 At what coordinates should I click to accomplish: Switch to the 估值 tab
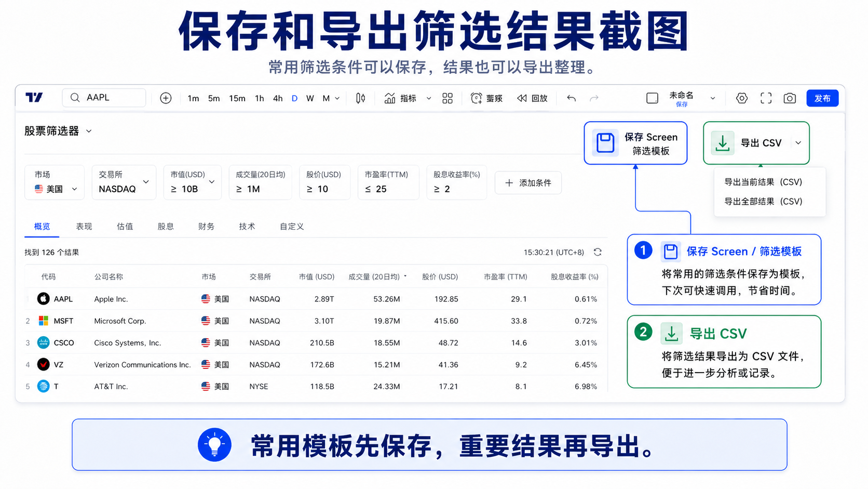click(x=125, y=227)
